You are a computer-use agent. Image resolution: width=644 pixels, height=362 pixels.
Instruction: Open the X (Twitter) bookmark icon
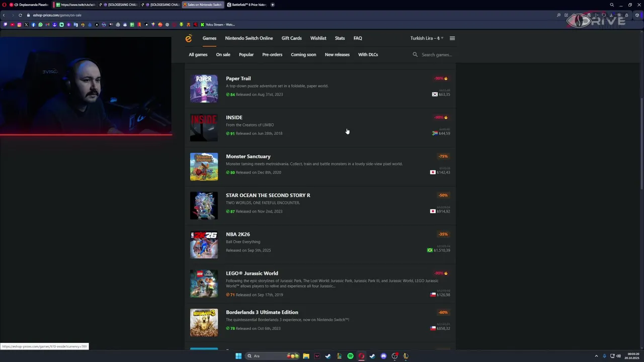point(26,25)
